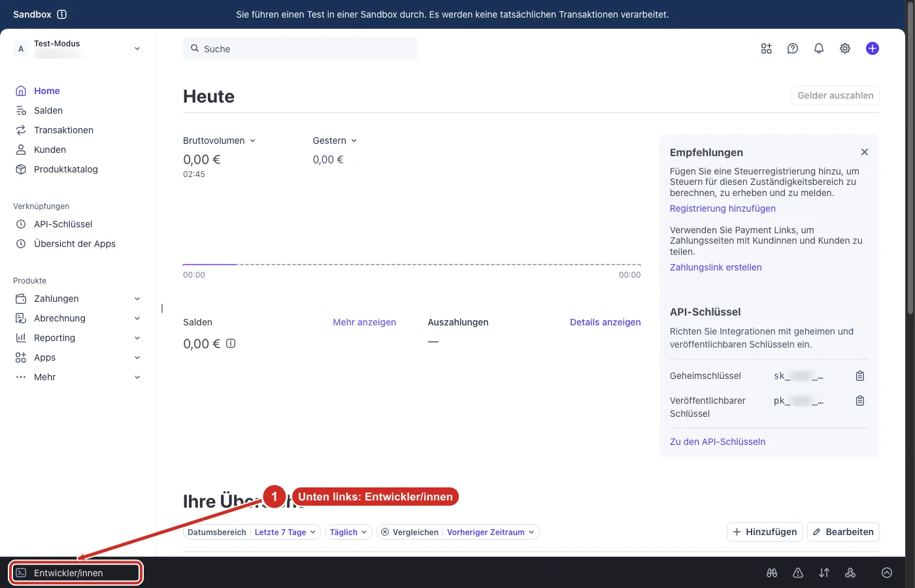Open the Letzte 7 Tage date range dropdown
Viewport: 915px width, 588px height.
[285, 532]
